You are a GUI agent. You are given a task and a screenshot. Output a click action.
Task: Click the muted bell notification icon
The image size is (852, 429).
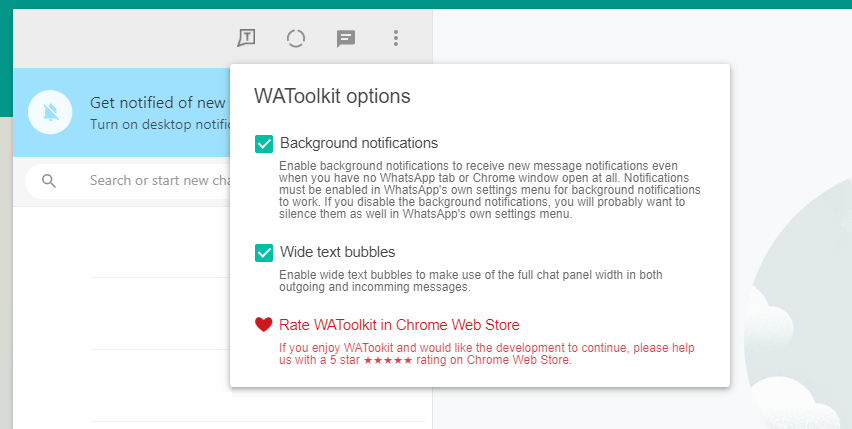click(x=50, y=111)
